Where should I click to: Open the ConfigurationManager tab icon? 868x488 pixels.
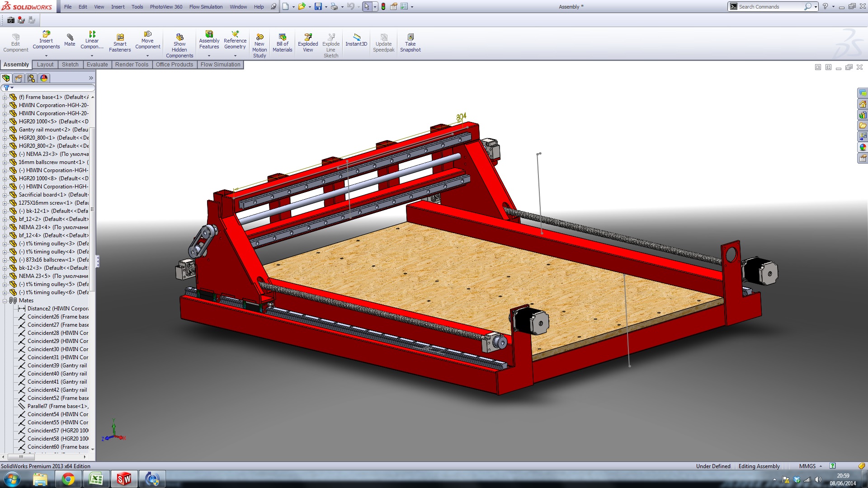[31, 78]
